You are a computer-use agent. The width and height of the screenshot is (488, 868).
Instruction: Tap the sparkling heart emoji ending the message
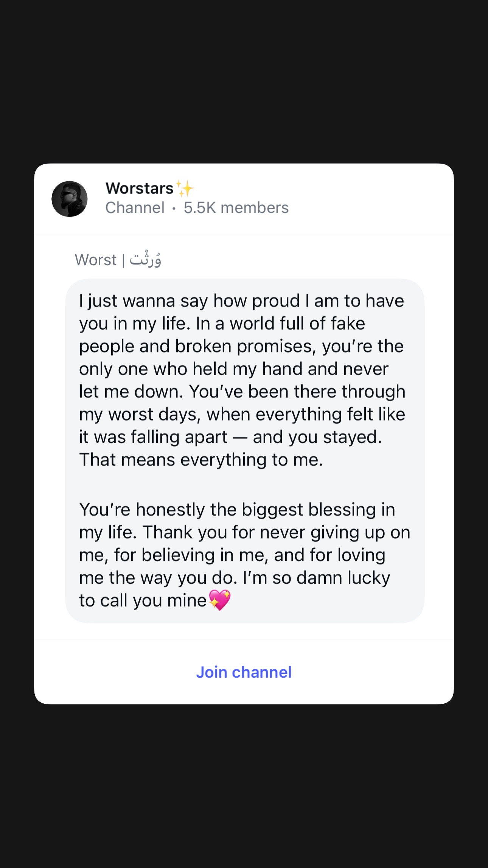[219, 600]
